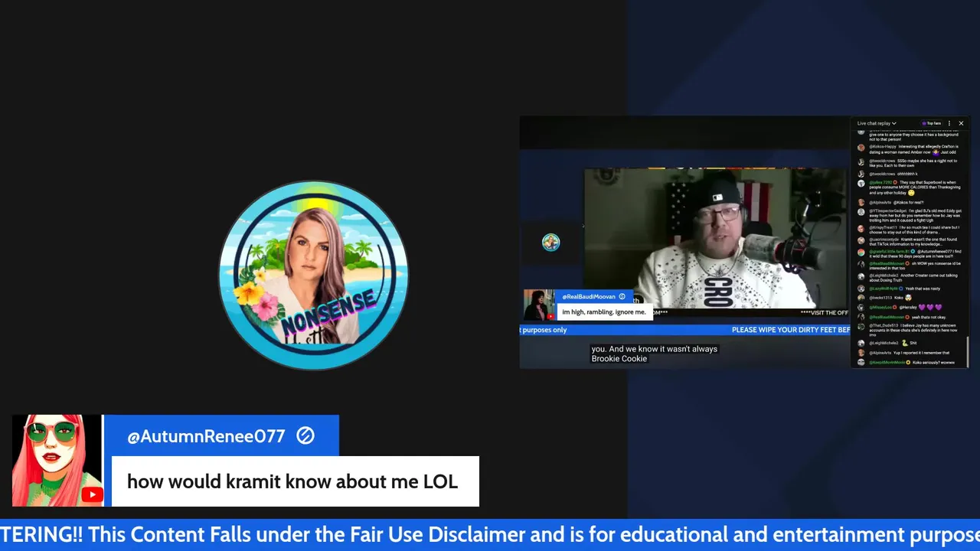The height and width of the screenshot is (551, 980).
Task: Click the "im high, rambling, ignore me." overlay comment
Action: [604, 312]
